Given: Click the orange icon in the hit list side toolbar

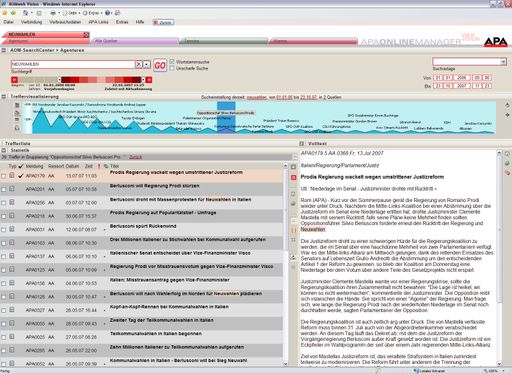Looking at the screenshot, I should point(294,230).
